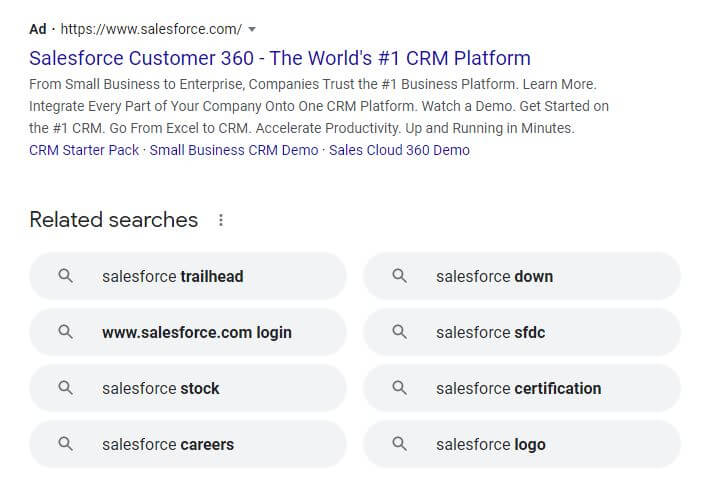Click magnifier icon next to salesforce sfdc
Viewport: 711px width, 484px height.
pos(400,332)
